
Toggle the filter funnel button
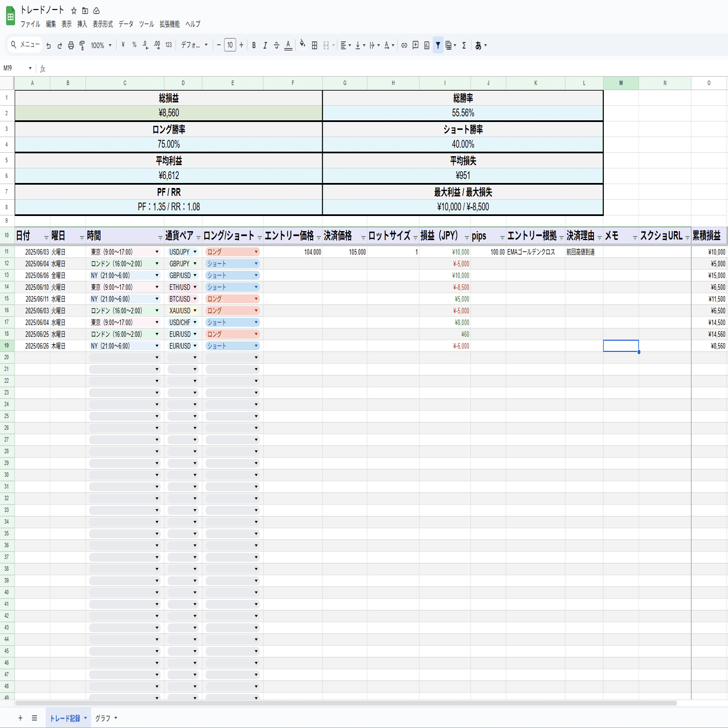[x=438, y=45]
